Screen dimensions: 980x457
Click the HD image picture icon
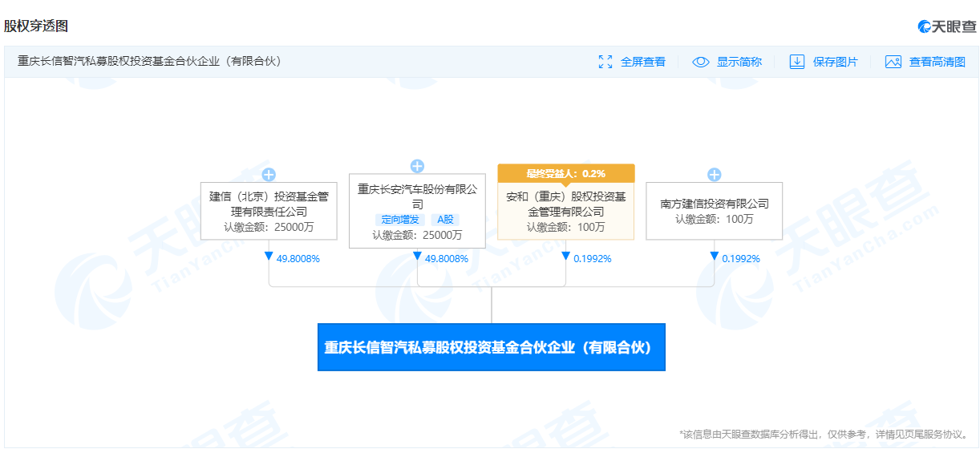(893, 62)
